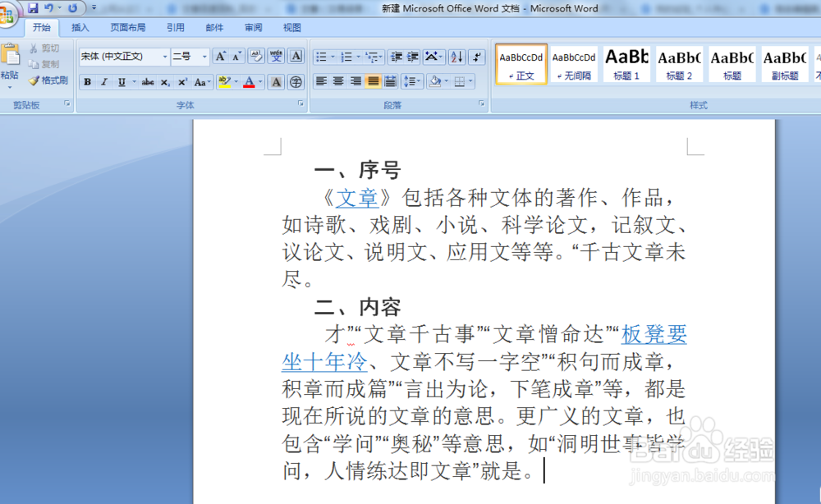Open highlight color dropdown arrow
Viewport: 821px width, 504px height.
click(236, 81)
